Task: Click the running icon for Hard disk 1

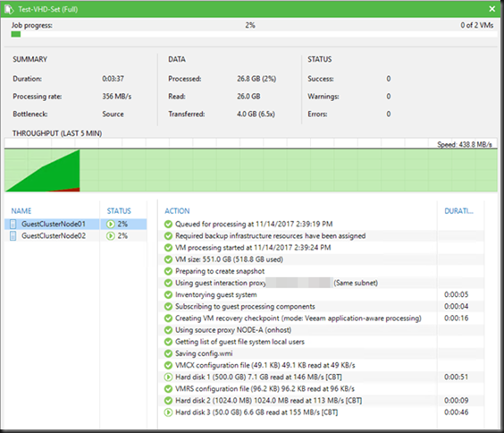Action: pyautogui.click(x=168, y=377)
